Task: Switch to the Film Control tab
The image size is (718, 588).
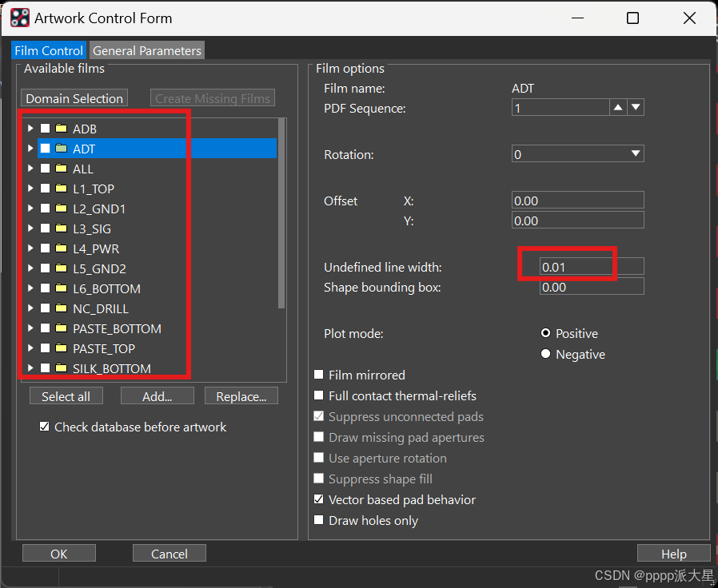Action: click(x=49, y=50)
